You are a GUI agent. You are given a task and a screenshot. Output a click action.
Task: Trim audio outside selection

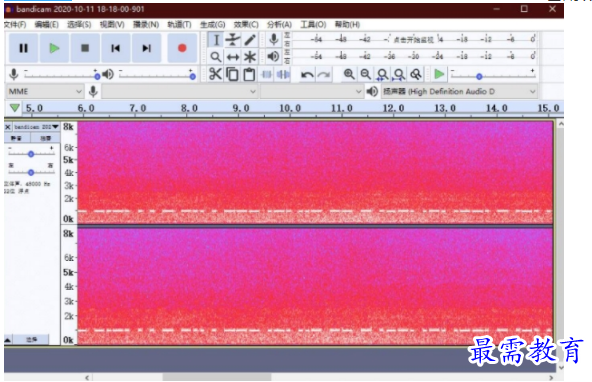pyautogui.click(x=267, y=74)
